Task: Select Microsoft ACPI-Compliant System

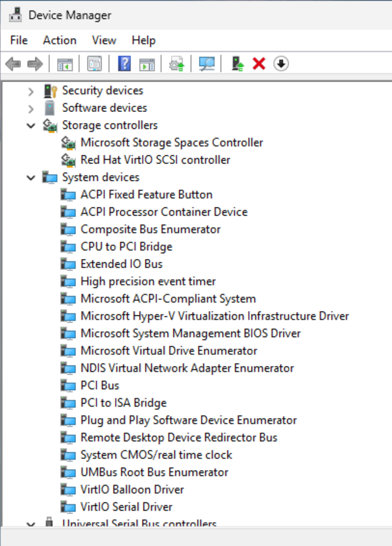Action: [168, 299]
